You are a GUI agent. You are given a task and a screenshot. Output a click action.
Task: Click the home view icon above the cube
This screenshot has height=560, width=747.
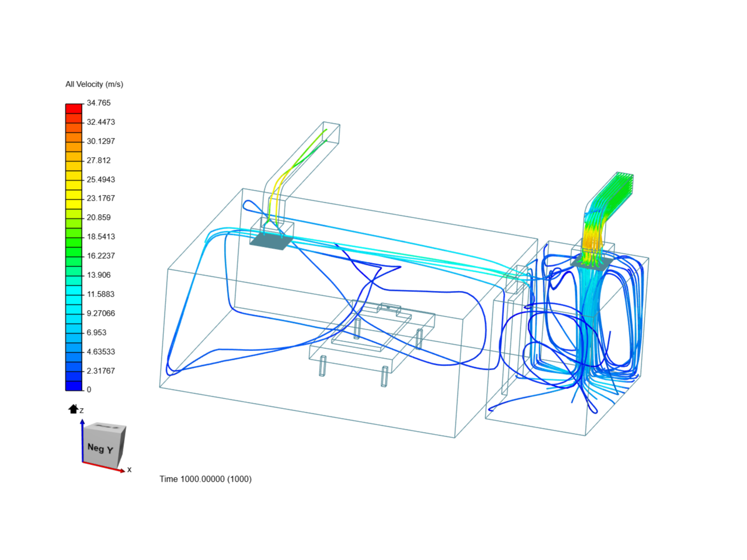pyautogui.click(x=73, y=409)
